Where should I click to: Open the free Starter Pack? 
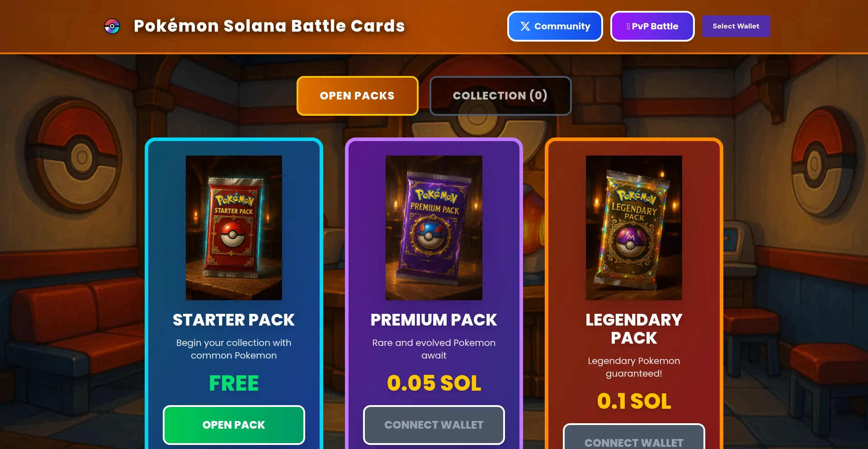click(x=234, y=425)
